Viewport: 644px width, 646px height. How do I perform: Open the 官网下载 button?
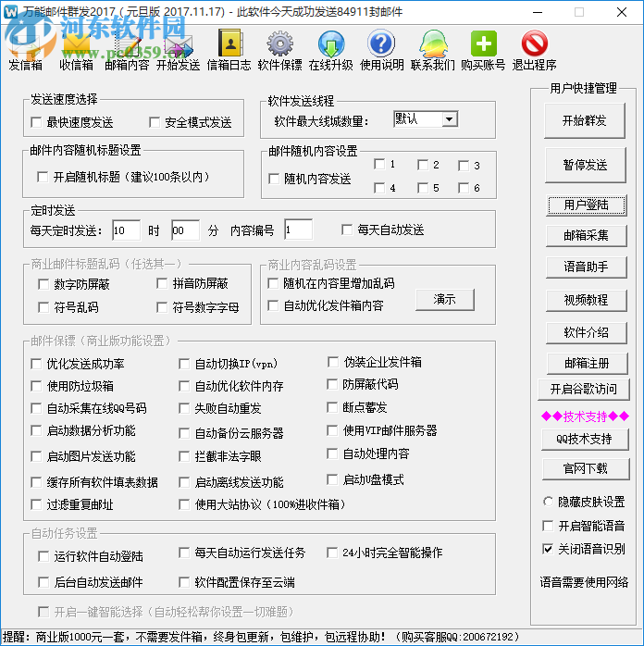(x=586, y=469)
